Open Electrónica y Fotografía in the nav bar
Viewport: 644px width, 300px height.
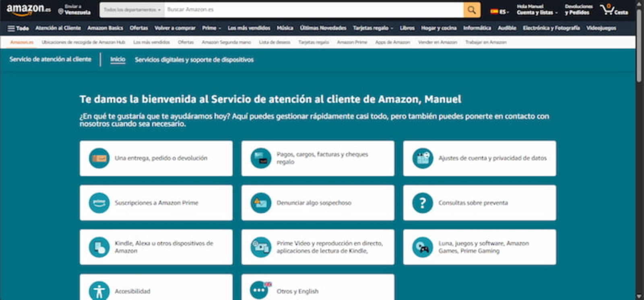click(x=551, y=28)
